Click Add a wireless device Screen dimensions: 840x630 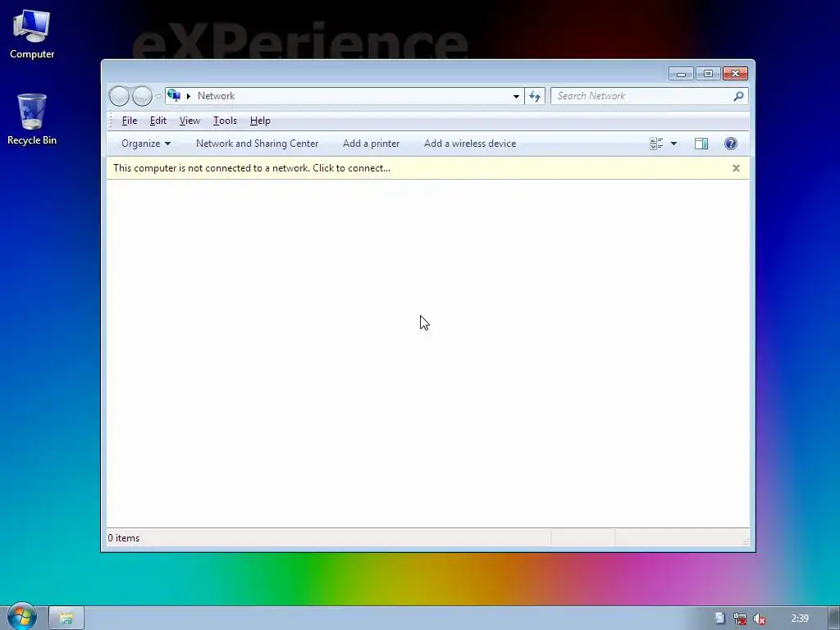click(470, 144)
